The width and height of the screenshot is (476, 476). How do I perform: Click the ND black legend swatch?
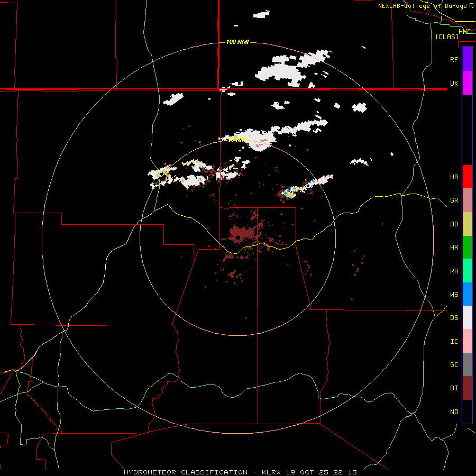pos(467,411)
